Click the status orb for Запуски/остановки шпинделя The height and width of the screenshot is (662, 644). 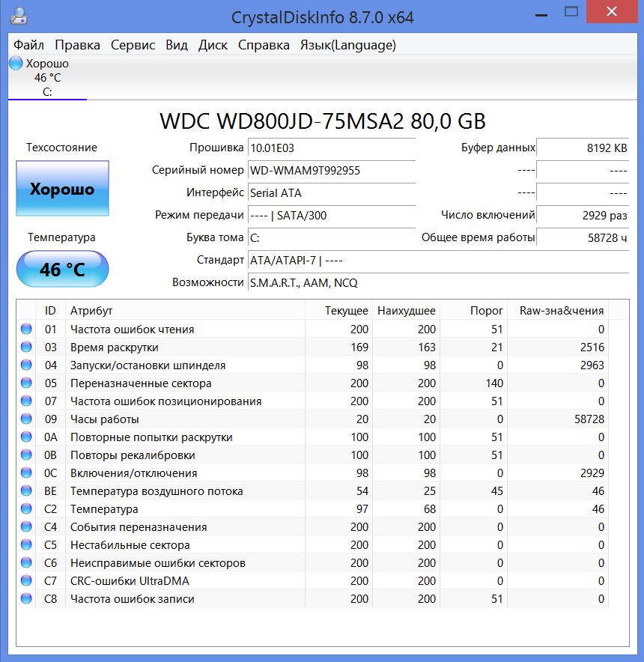point(26,365)
